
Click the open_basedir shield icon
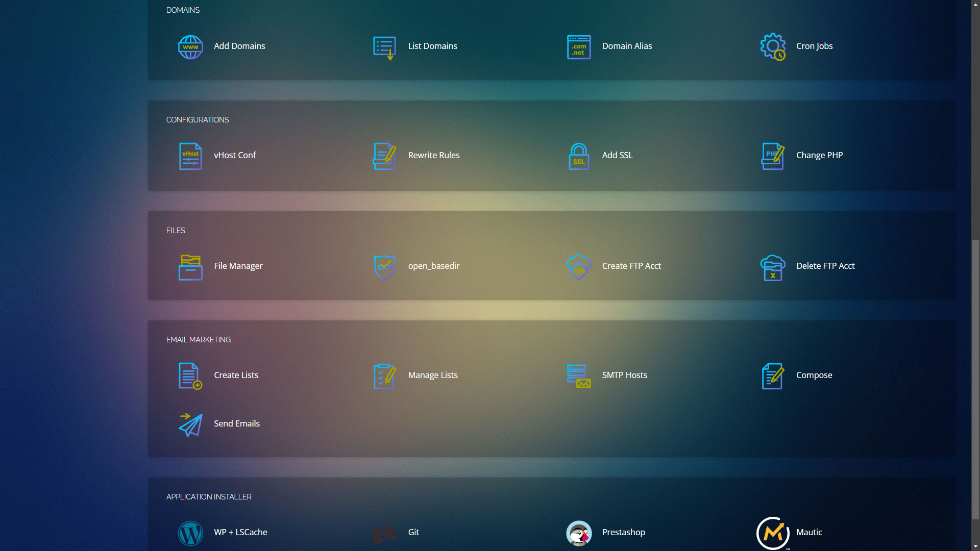tap(384, 267)
